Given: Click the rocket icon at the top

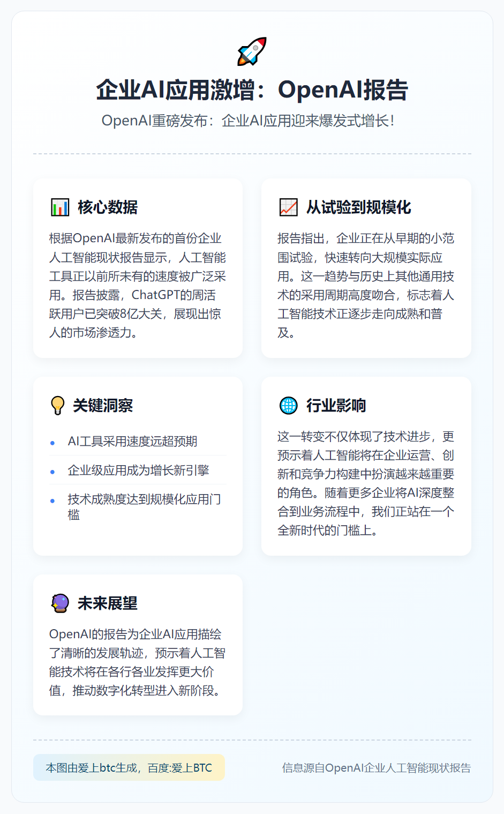Looking at the screenshot, I should pos(252,51).
